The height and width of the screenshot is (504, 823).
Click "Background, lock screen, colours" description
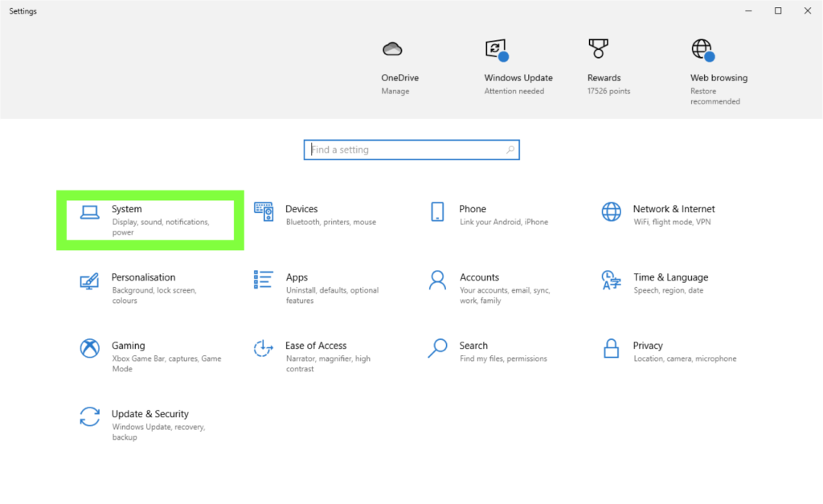[x=154, y=296]
